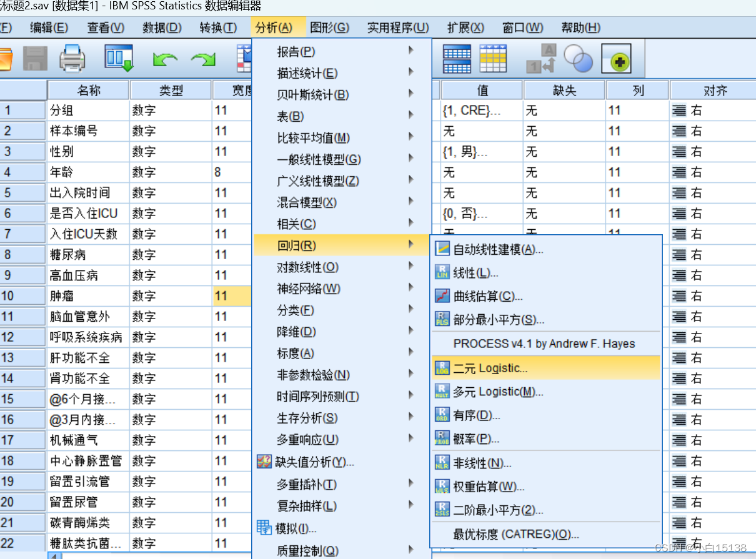This screenshot has height=559, width=756.
Task: Click the 对齐 column header
Action: (715, 91)
